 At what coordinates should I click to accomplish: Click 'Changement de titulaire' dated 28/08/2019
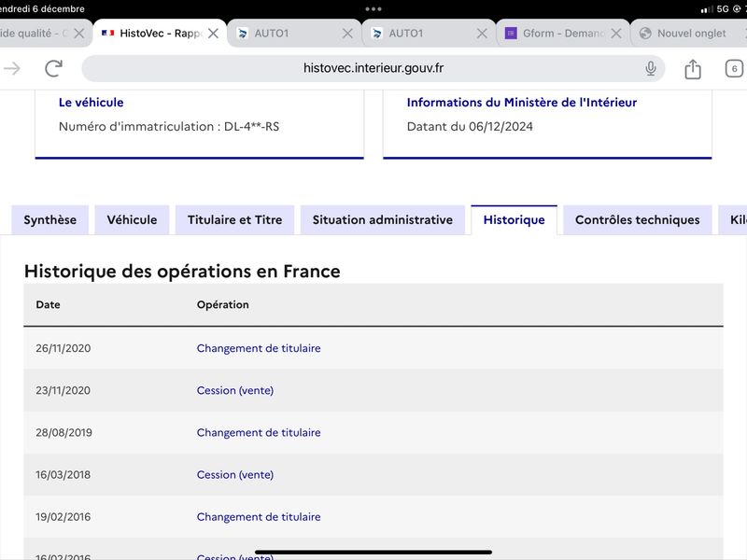click(259, 432)
